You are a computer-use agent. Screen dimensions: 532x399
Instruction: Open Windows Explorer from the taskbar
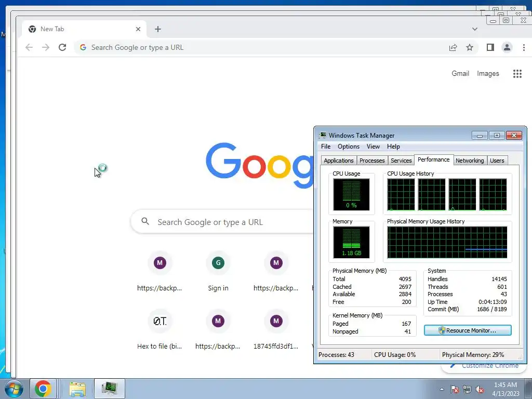click(x=77, y=389)
